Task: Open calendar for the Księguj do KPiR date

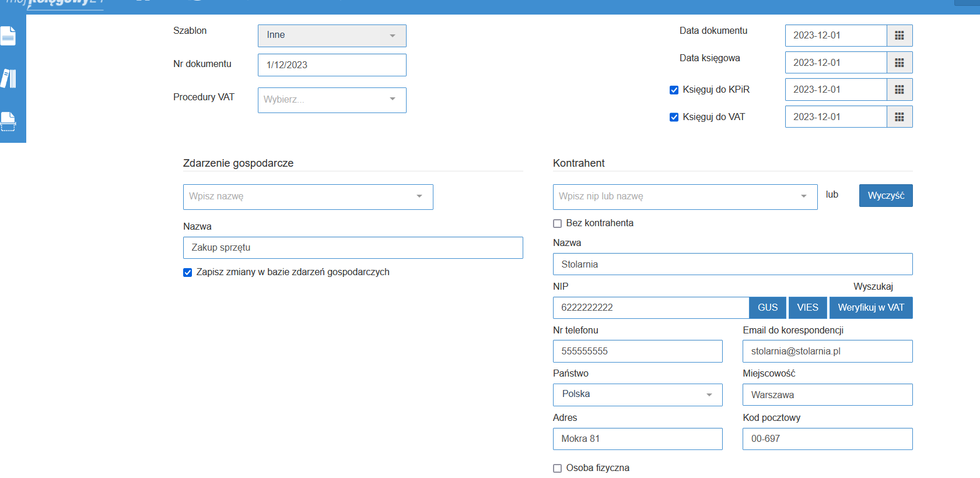Action: click(899, 90)
